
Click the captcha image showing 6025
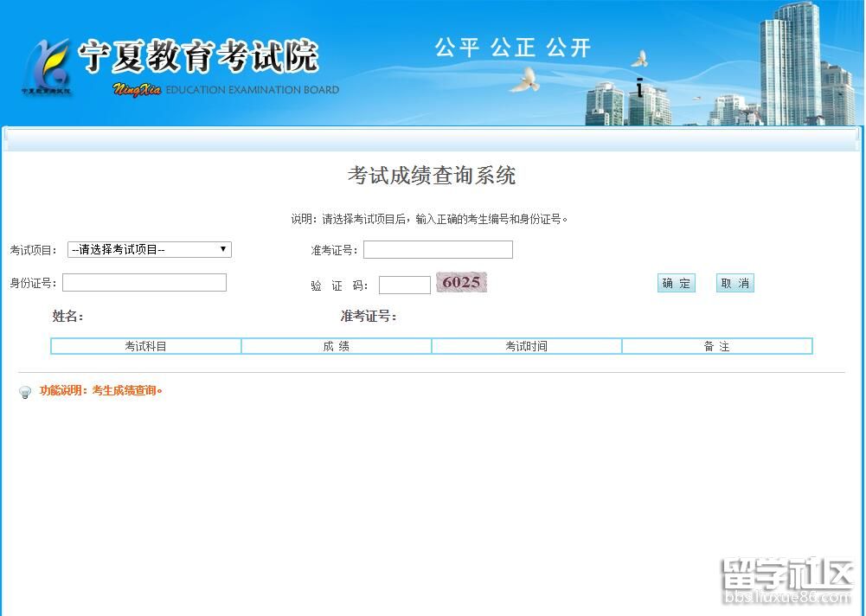pyautogui.click(x=461, y=283)
